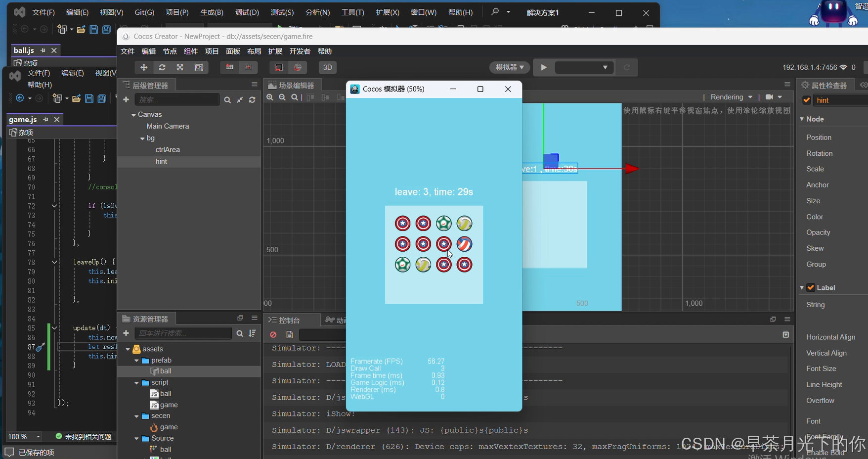Collapse the leaveUp function code fold

pos(54,262)
